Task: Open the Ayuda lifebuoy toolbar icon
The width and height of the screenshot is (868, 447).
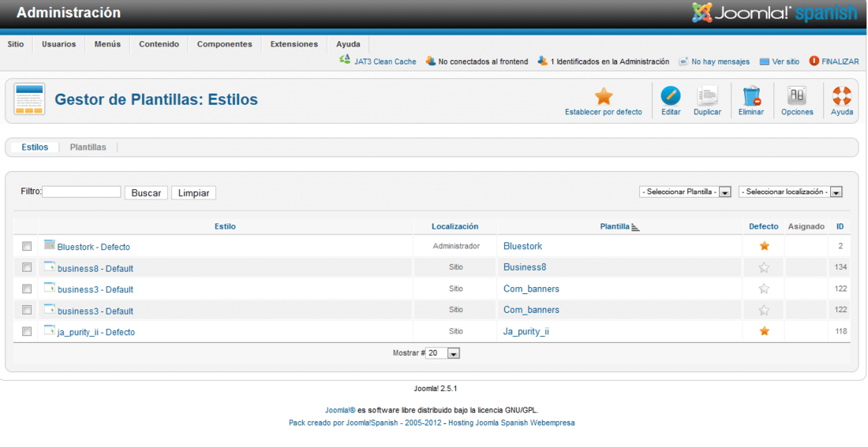Action: 841,96
